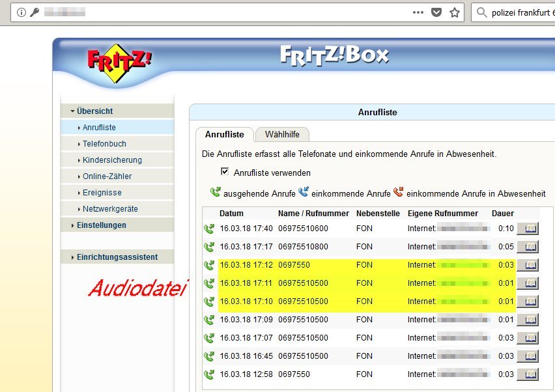555x392 pixels.
Task: Bookmark this page with star icon
Action: [x=455, y=12]
